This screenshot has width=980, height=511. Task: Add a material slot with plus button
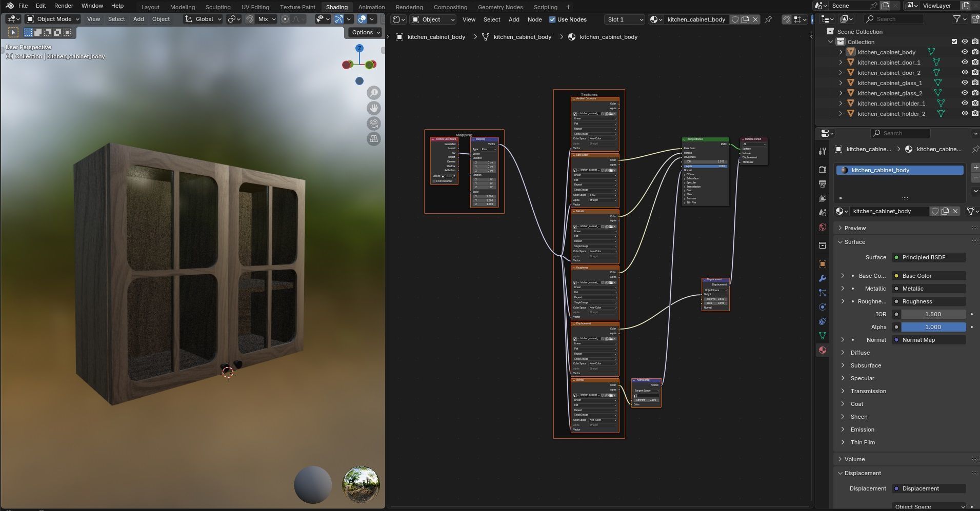click(975, 168)
